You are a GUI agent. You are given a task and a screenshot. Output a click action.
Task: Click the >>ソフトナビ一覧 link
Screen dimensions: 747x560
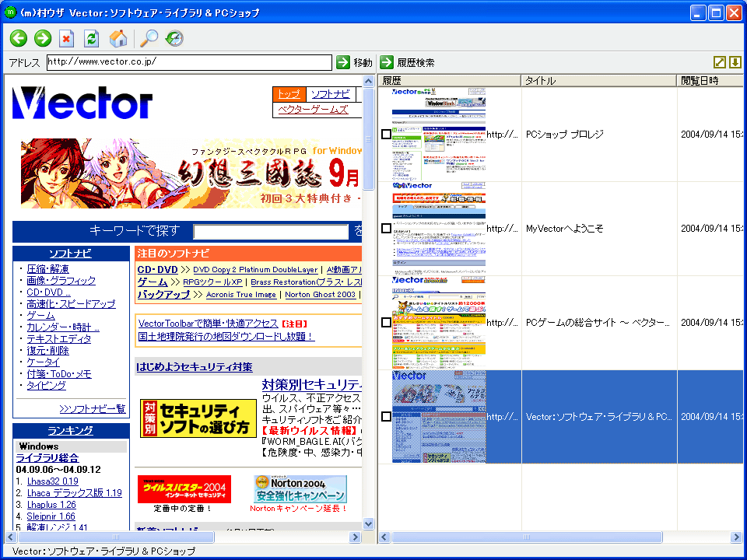(93, 408)
